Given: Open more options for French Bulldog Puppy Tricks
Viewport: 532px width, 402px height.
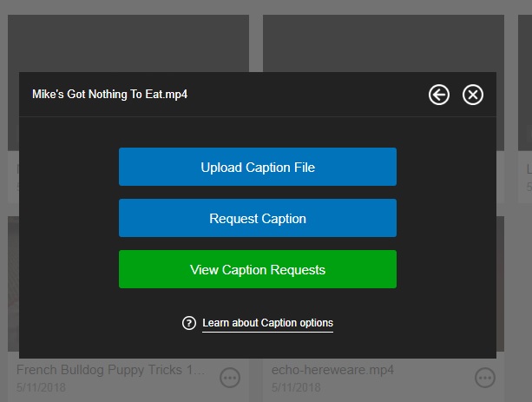Looking at the screenshot, I should coord(230,378).
